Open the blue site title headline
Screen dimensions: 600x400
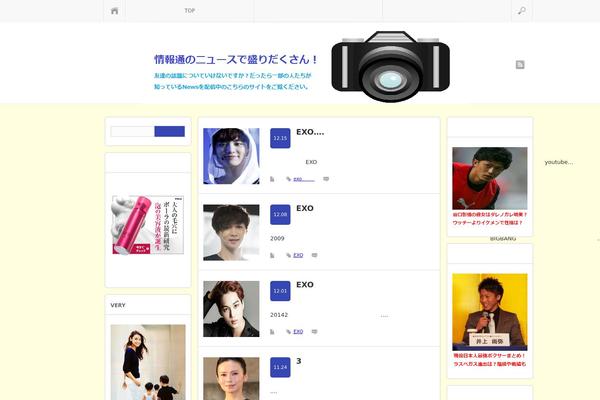click(236, 59)
